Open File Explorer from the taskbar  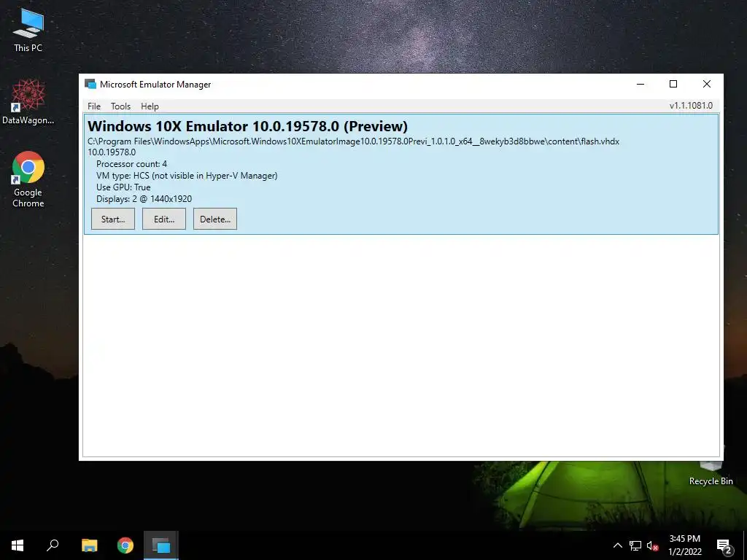pyautogui.click(x=90, y=545)
